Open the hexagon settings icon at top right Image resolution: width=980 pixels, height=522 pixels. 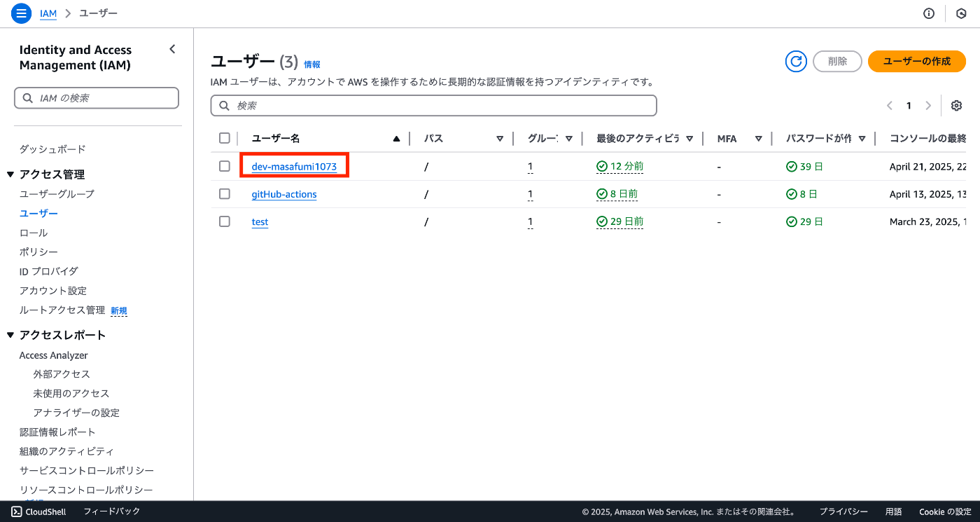(962, 13)
